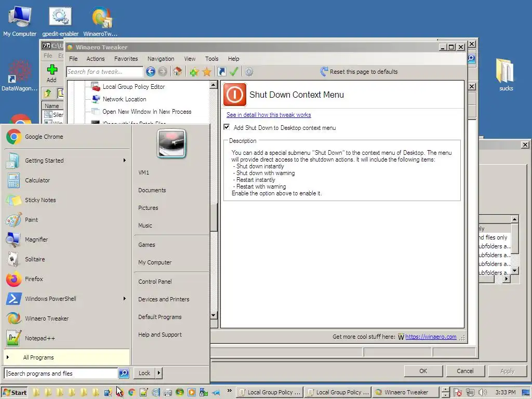The width and height of the screenshot is (532, 399).
Task: Click the blue Back arrow in Winaero toolbar
Action: (x=151, y=72)
